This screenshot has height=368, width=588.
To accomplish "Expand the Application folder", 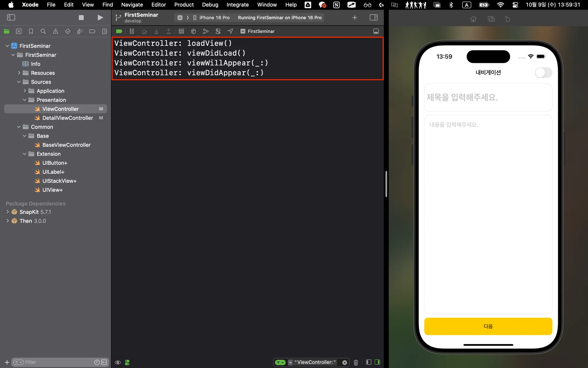I will pyautogui.click(x=25, y=91).
